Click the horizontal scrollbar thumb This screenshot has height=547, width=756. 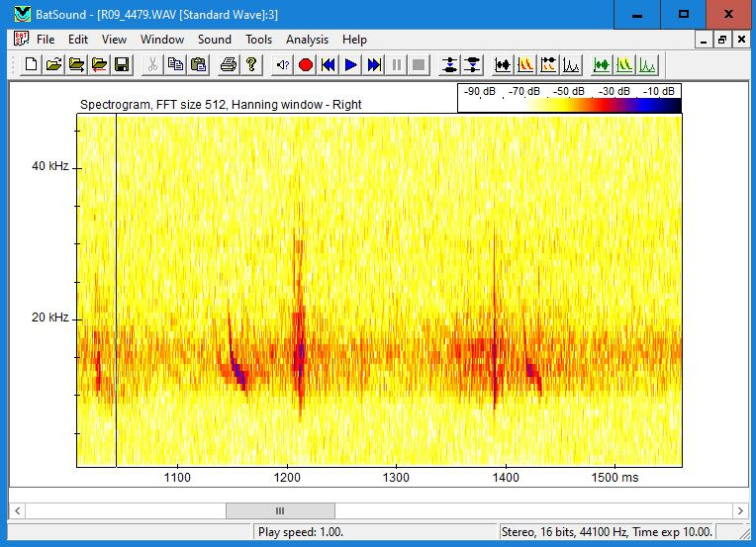click(x=280, y=510)
